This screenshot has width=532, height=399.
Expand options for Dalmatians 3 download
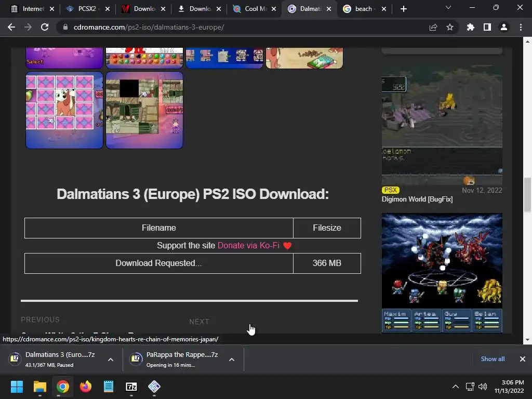click(x=111, y=360)
